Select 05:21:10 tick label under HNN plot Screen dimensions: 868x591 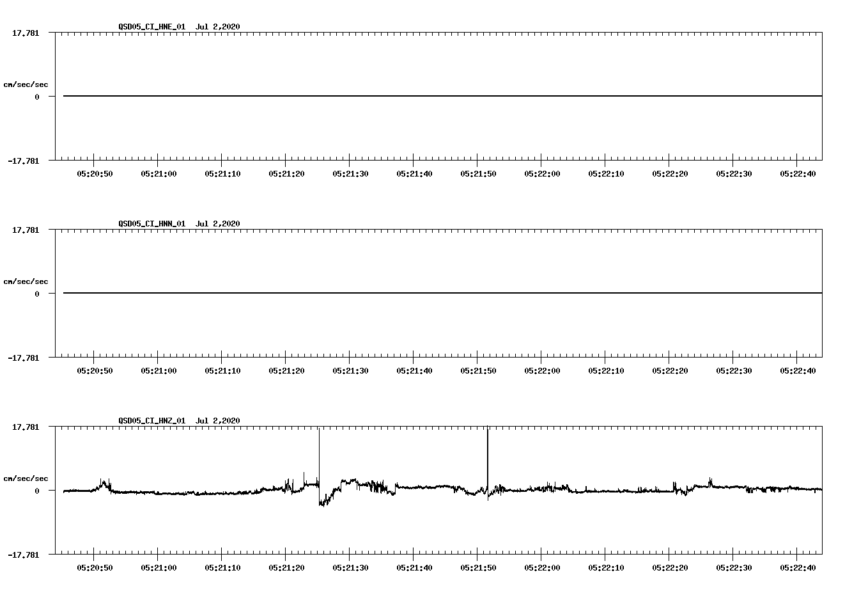[x=222, y=371]
